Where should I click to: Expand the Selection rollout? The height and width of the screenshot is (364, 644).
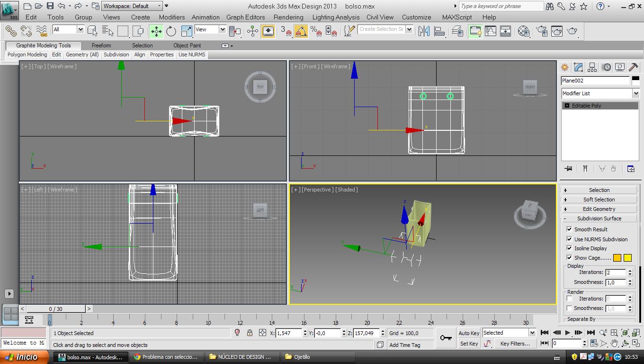pos(599,190)
